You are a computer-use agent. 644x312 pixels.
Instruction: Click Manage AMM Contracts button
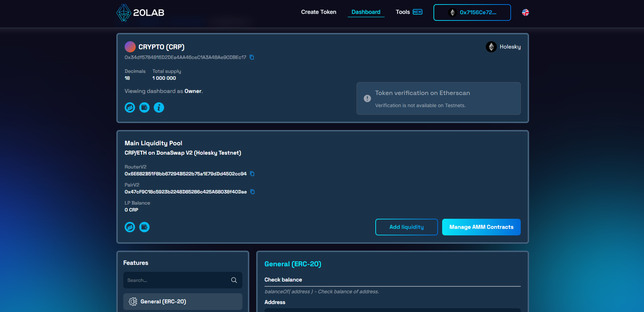[481, 227]
